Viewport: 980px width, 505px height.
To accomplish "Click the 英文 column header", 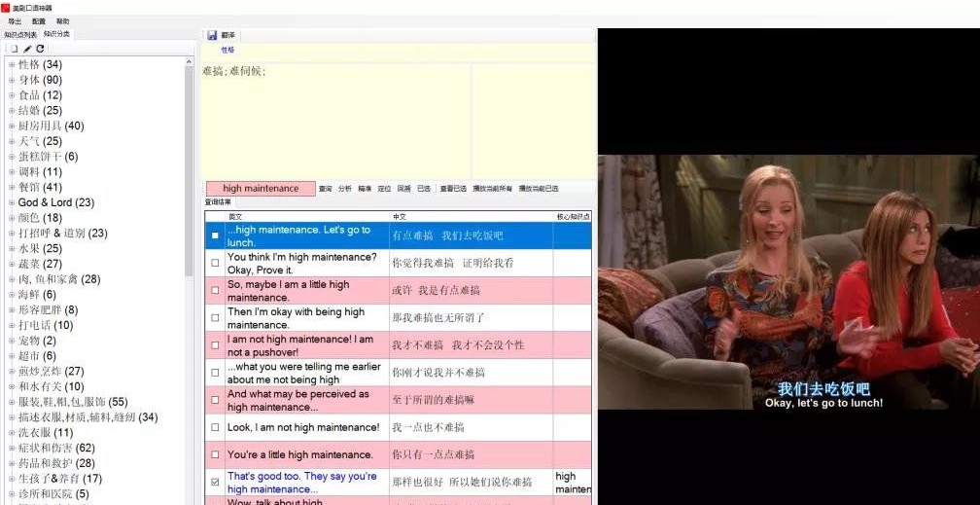I will (x=307, y=217).
